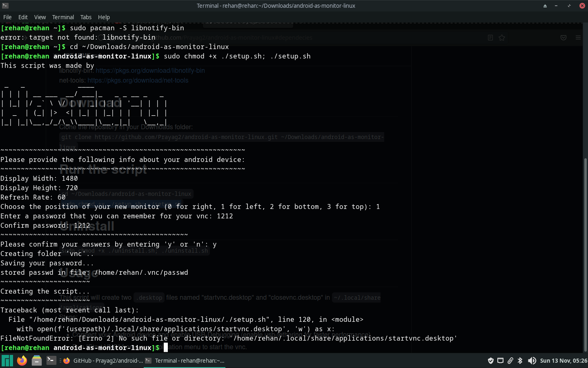588x368 pixels.
Task: Shade the window with the up-arrow title button
Action: [x=545, y=6]
